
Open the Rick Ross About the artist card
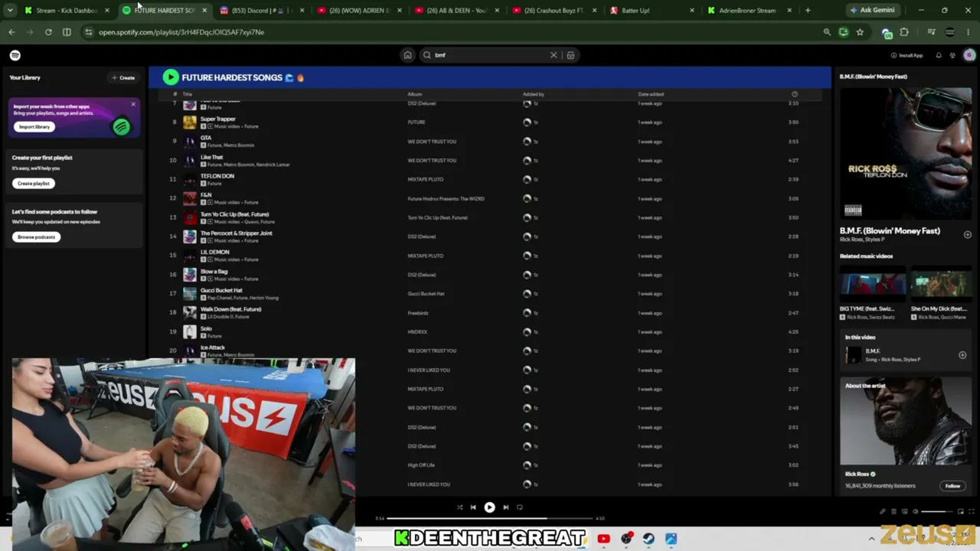906,435
